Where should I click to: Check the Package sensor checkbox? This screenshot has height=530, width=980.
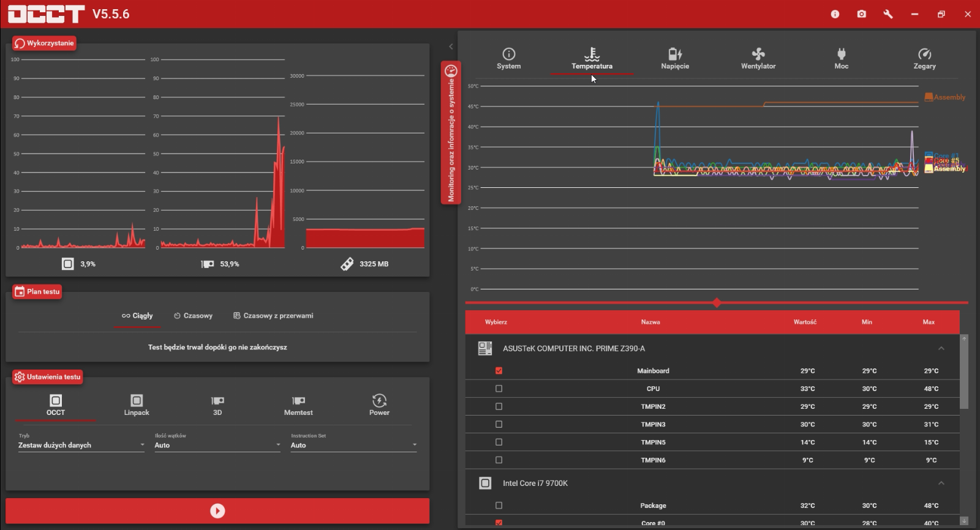pyautogui.click(x=499, y=506)
